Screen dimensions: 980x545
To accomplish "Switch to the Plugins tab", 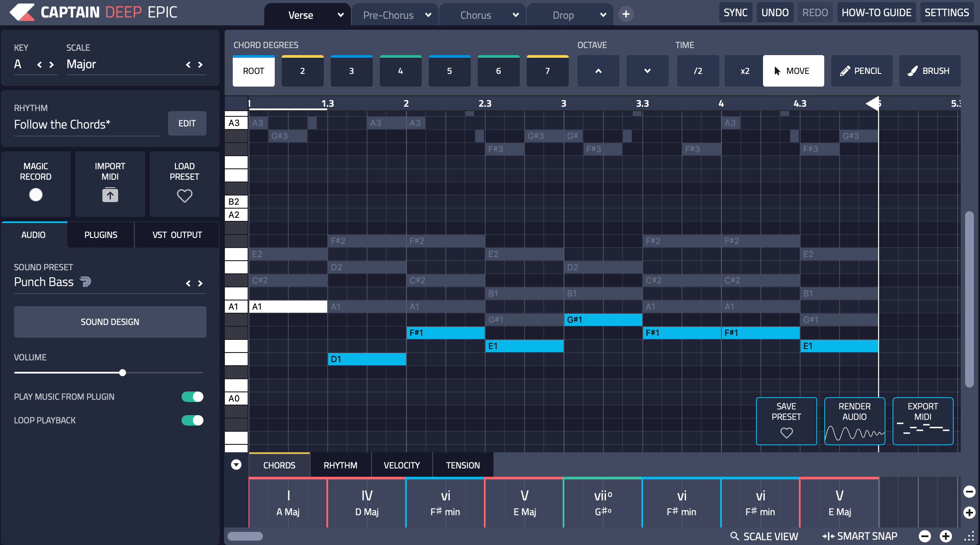I will [x=100, y=234].
